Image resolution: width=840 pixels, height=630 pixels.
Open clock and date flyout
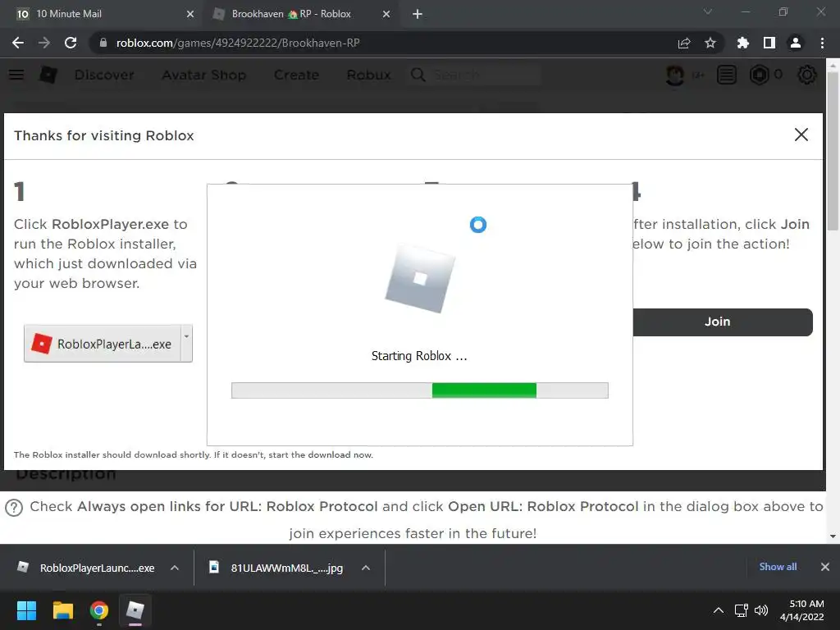802,610
